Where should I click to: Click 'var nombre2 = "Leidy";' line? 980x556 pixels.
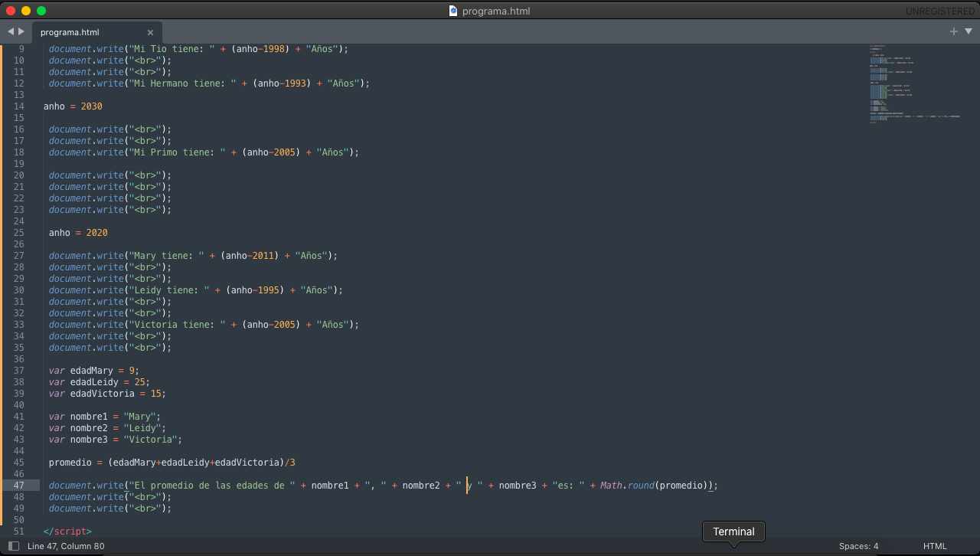(x=107, y=428)
